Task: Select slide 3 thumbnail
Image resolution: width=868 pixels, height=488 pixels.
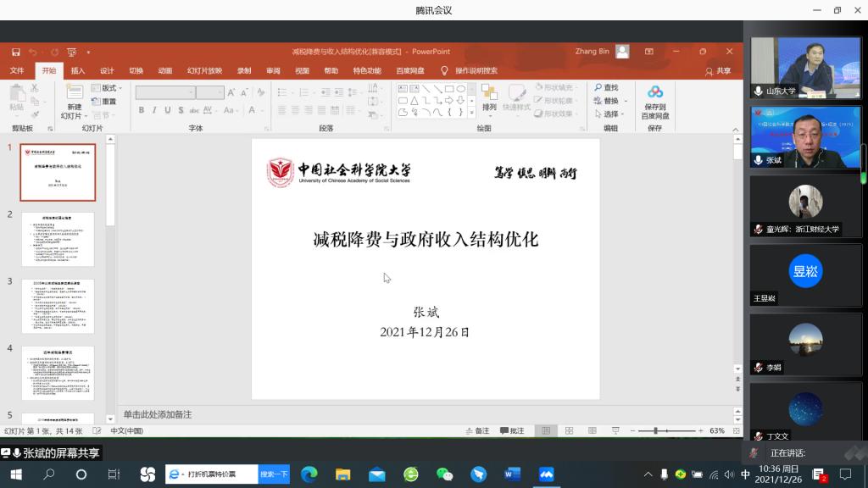Action: (58, 306)
